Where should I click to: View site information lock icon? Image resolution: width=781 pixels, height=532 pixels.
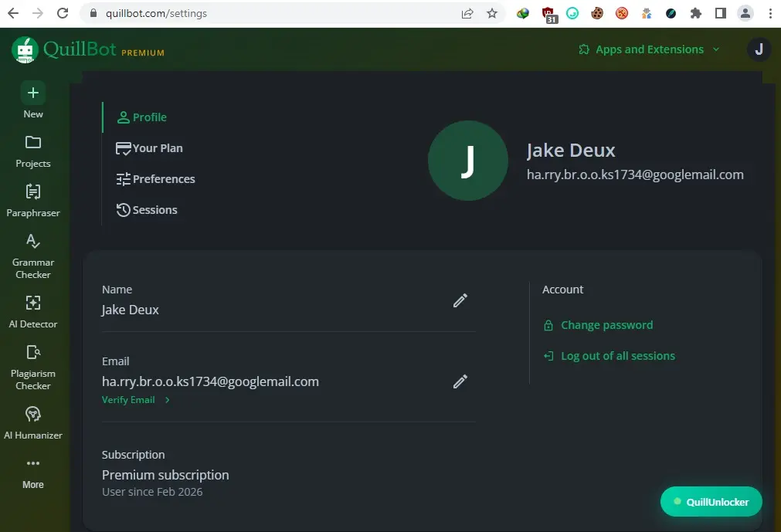tap(93, 13)
